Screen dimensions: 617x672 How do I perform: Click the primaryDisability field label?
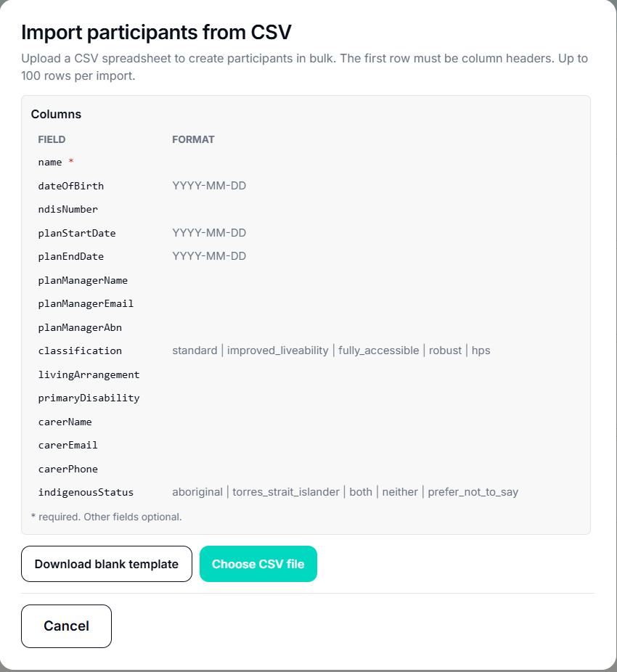coord(88,398)
